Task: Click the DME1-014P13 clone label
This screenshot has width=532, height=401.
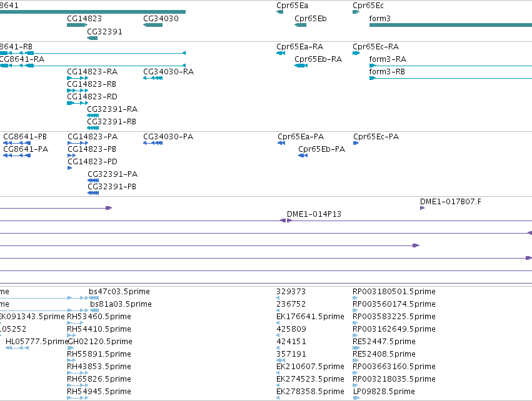Action: click(314, 214)
